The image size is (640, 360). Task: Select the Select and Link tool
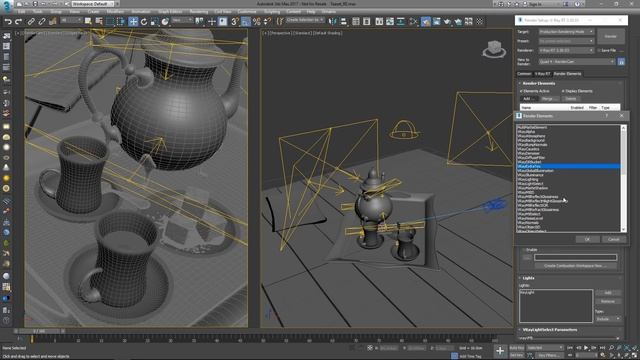(x=31, y=22)
